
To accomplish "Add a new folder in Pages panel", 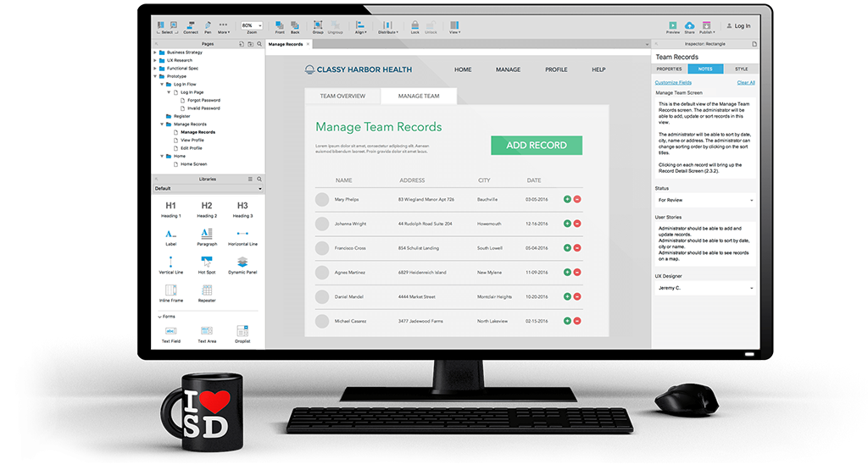I will point(250,44).
